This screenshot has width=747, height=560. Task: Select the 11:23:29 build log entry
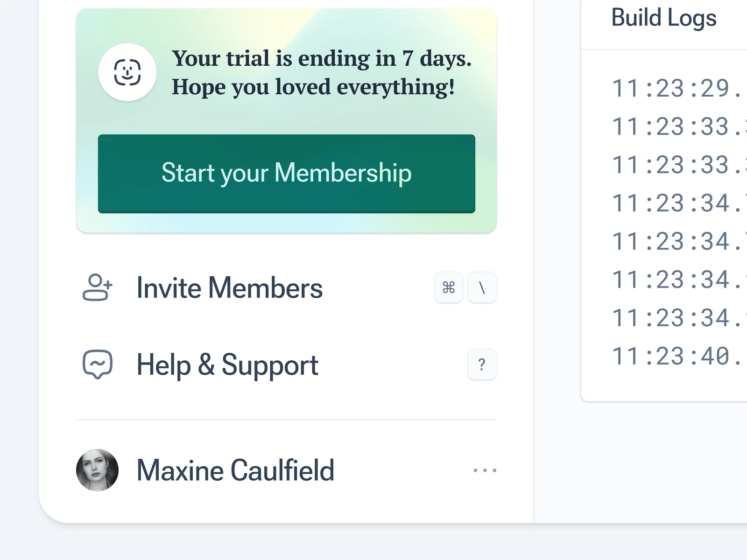pos(677,89)
